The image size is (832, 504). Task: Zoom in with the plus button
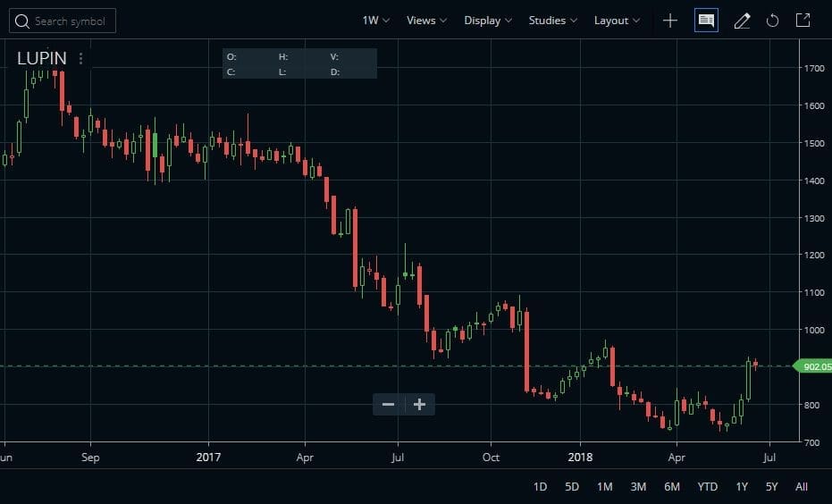pos(420,405)
